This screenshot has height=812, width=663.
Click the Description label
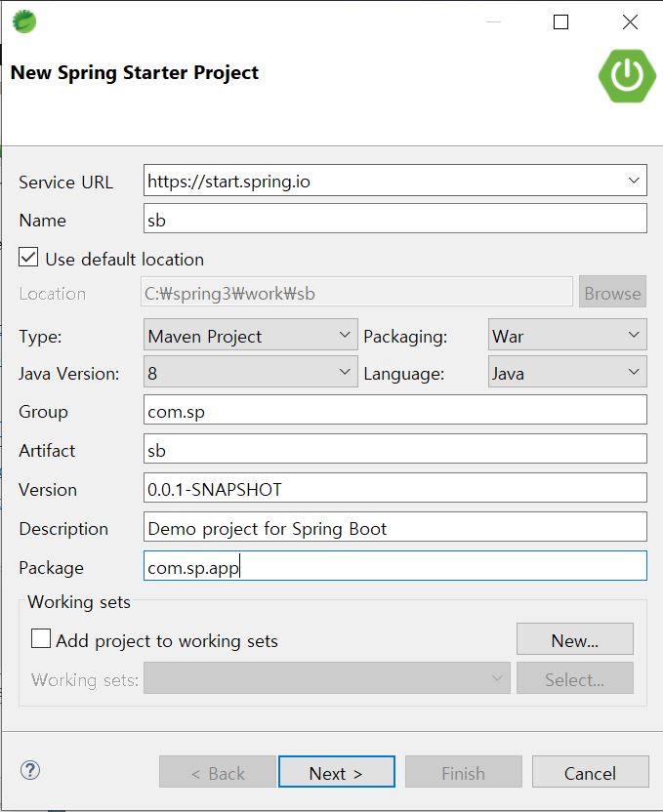[63, 529]
